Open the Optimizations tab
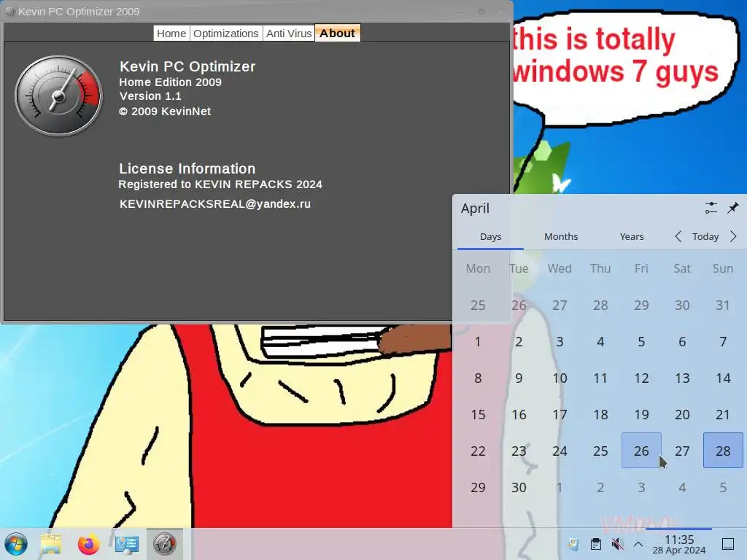The image size is (747, 560). [226, 34]
